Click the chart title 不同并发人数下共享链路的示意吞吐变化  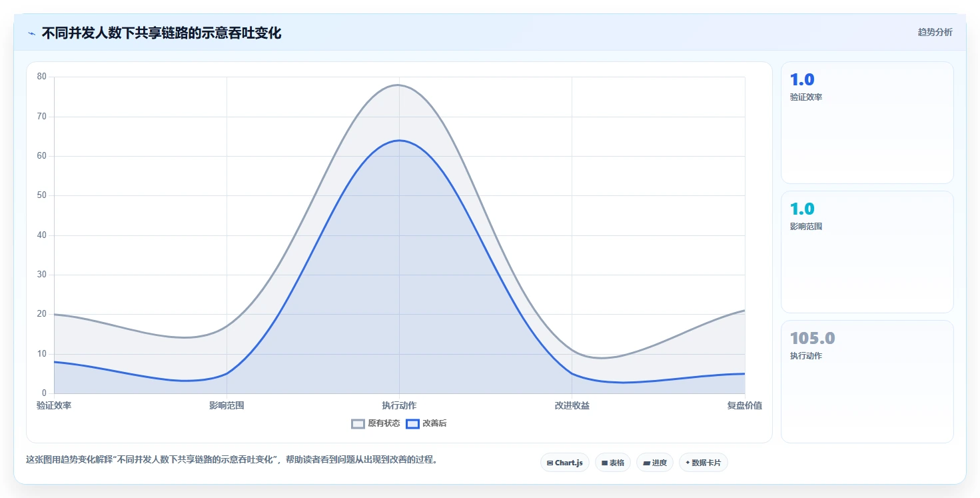pyautogui.click(x=161, y=33)
